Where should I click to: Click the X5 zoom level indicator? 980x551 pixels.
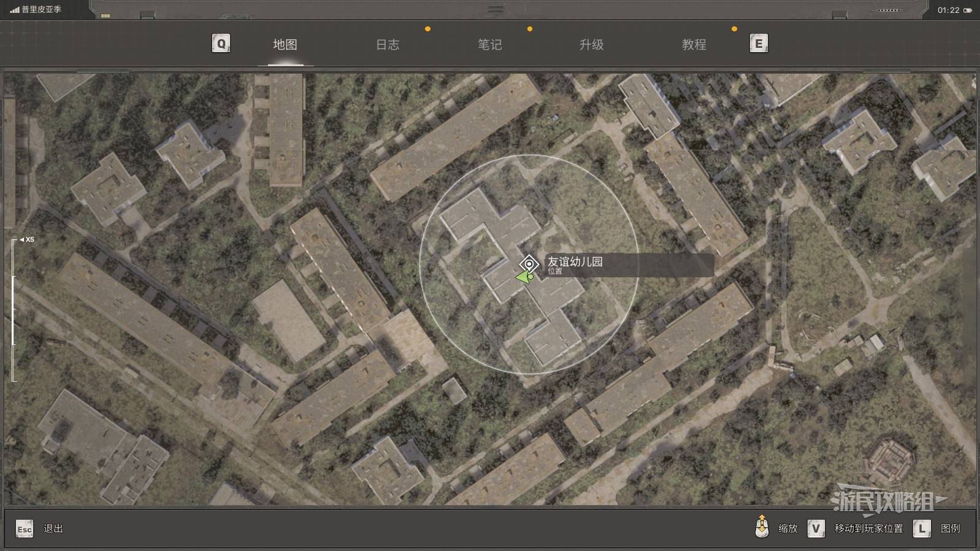click(27, 240)
